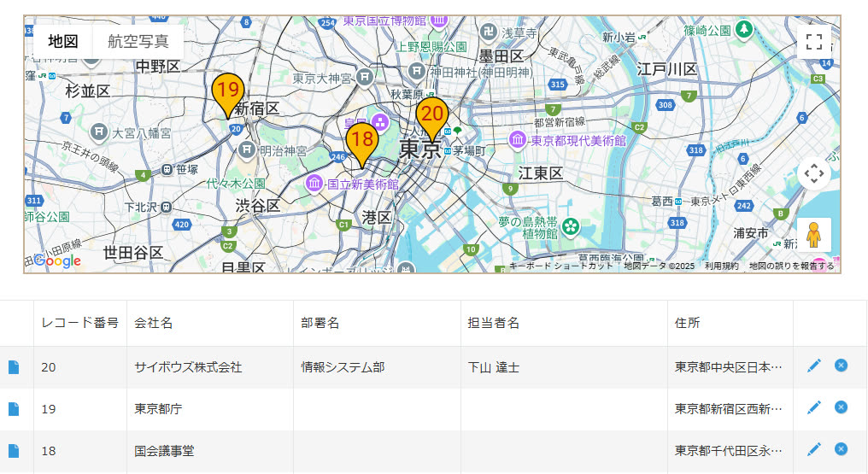Edit record 18 with pencil icon
The width and height of the screenshot is (868, 474).
[x=813, y=449]
